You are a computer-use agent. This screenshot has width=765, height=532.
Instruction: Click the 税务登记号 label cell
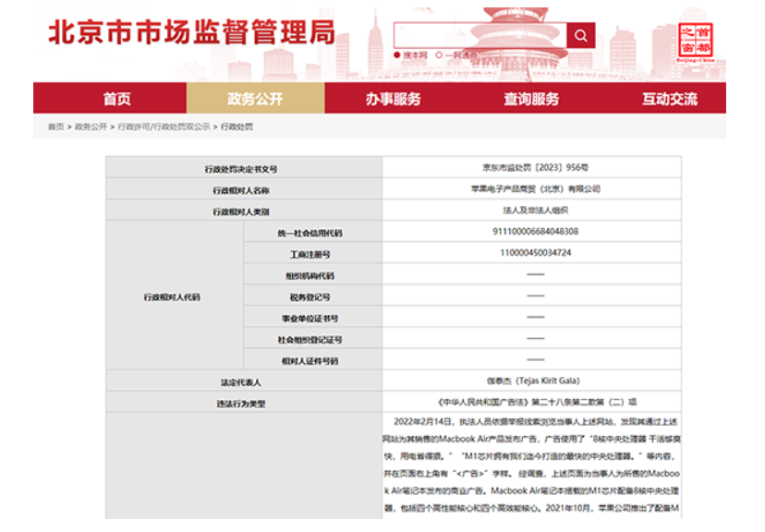point(312,296)
